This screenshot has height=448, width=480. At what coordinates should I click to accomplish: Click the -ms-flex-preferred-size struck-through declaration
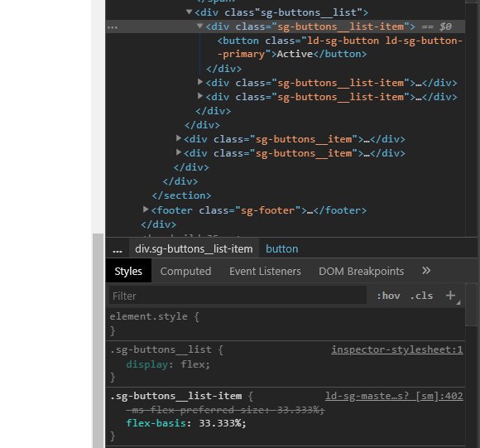(x=225, y=409)
